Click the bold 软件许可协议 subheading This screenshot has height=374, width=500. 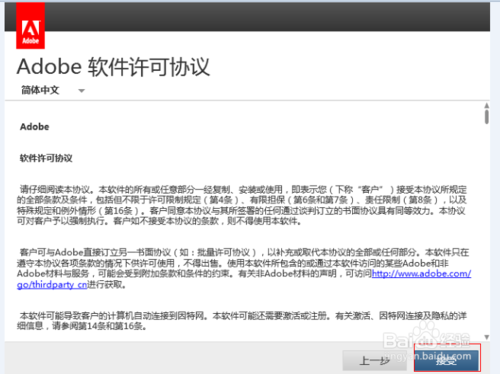pyautogui.click(x=46, y=158)
